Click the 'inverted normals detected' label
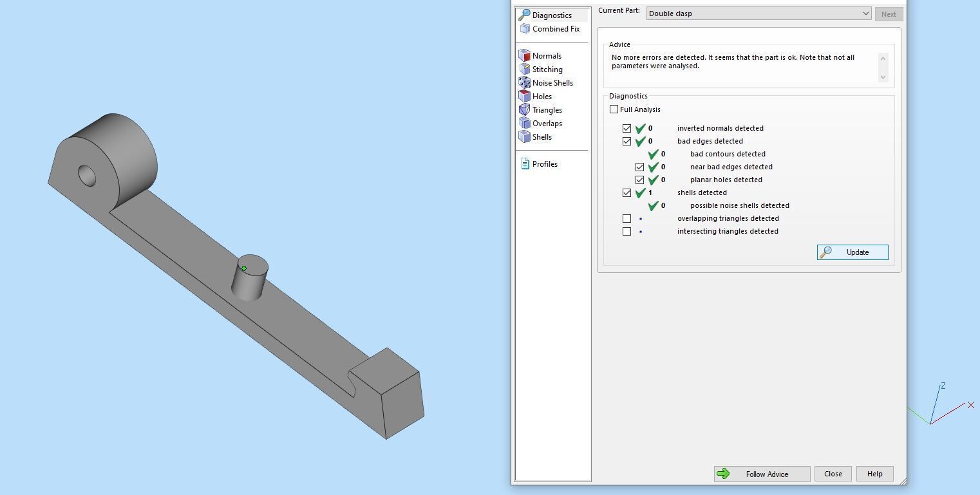The width and height of the screenshot is (980, 495). [721, 128]
